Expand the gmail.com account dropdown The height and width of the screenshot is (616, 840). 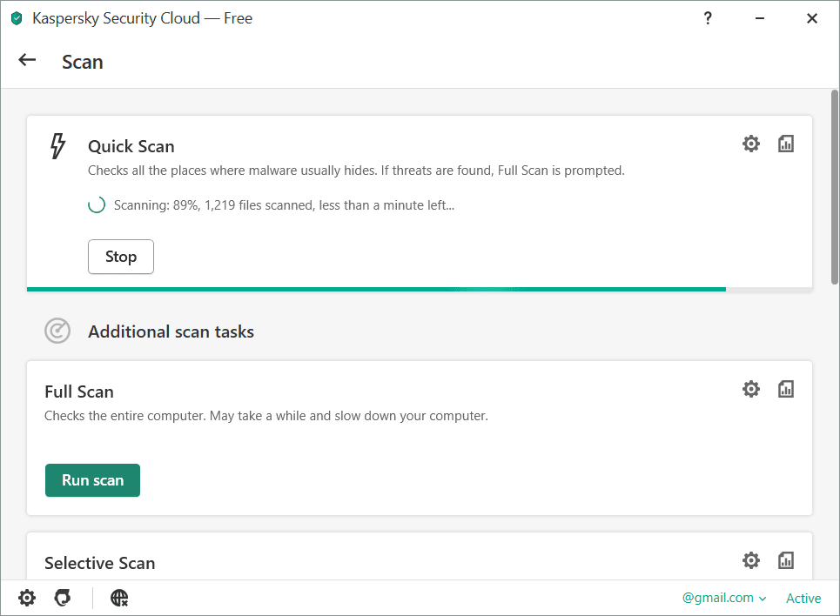pyautogui.click(x=724, y=598)
